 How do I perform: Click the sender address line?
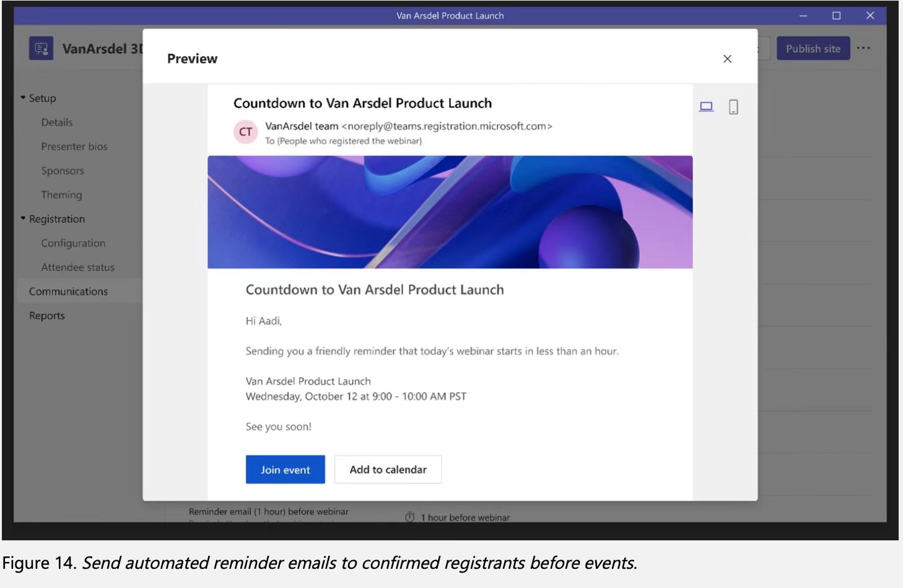pyautogui.click(x=409, y=126)
